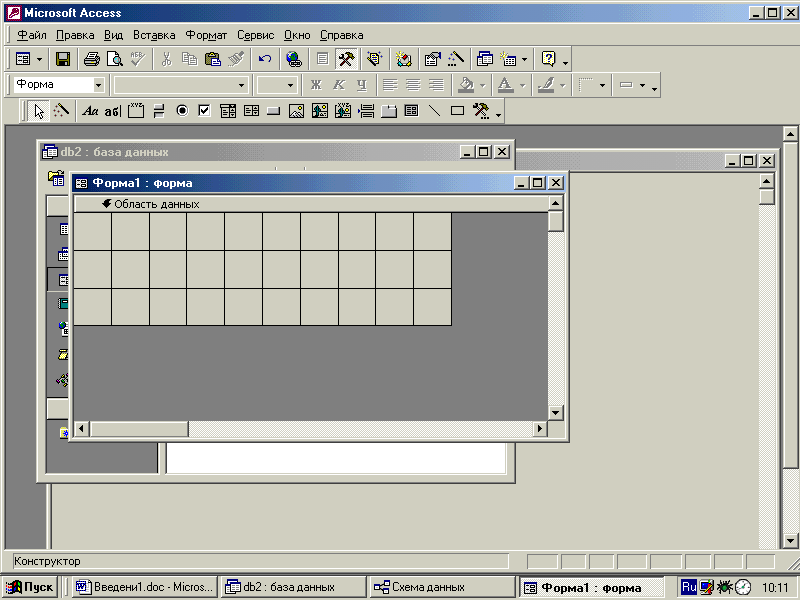Image resolution: width=800 pixels, height=600 pixels.
Task: Pick the Format Painter brush icon
Action: click(x=236, y=59)
